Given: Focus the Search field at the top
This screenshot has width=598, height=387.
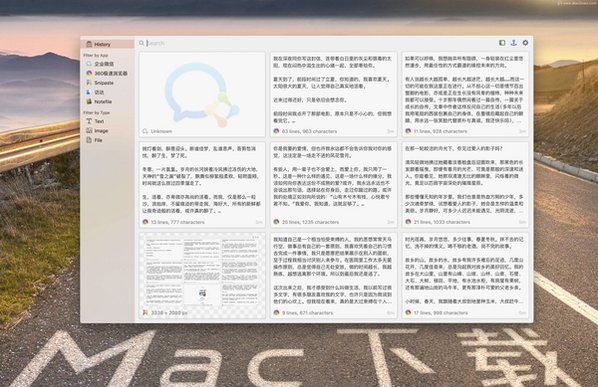Looking at the screenshot, I should click(317, 43).
